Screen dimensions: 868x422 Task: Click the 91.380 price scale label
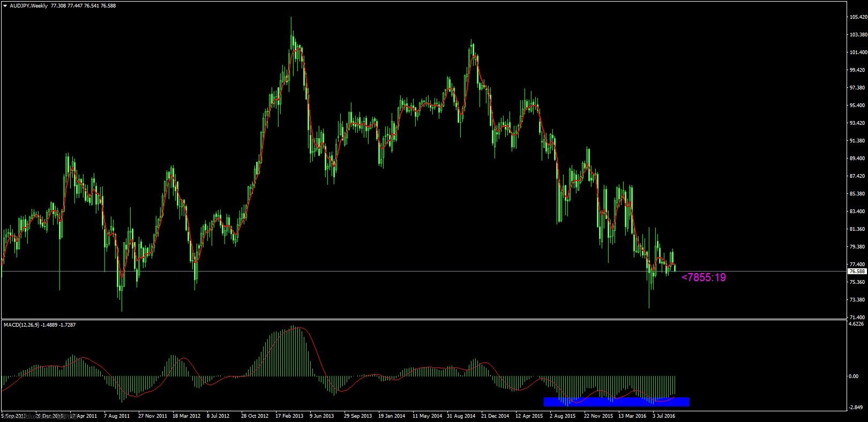(x=858, y=141)
